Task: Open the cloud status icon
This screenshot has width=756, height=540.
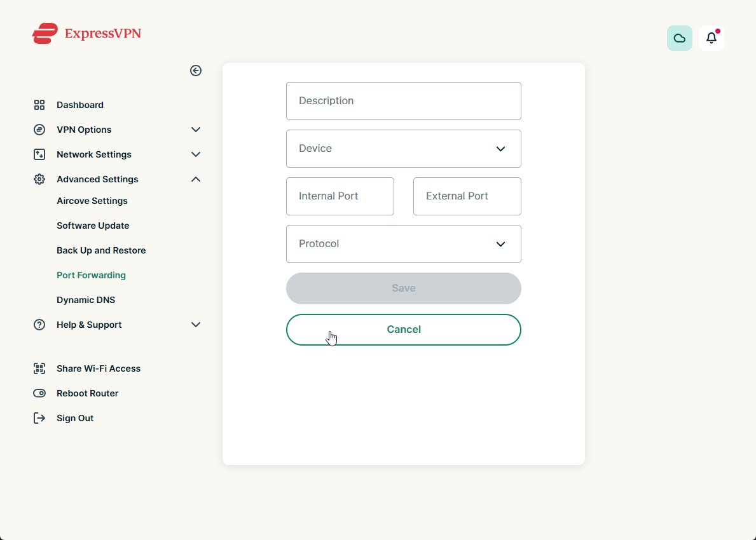Action: pos(679,38)
